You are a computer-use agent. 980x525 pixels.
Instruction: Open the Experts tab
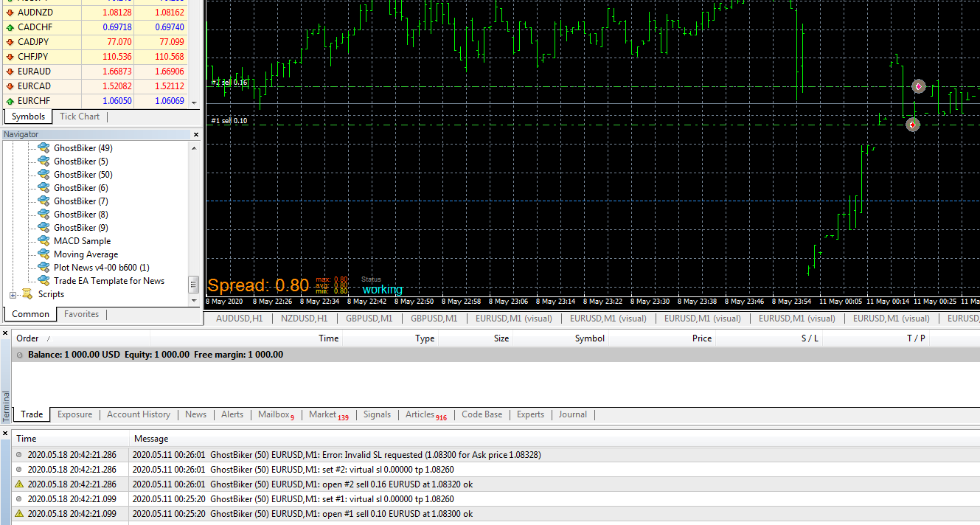tap(530, 414)
